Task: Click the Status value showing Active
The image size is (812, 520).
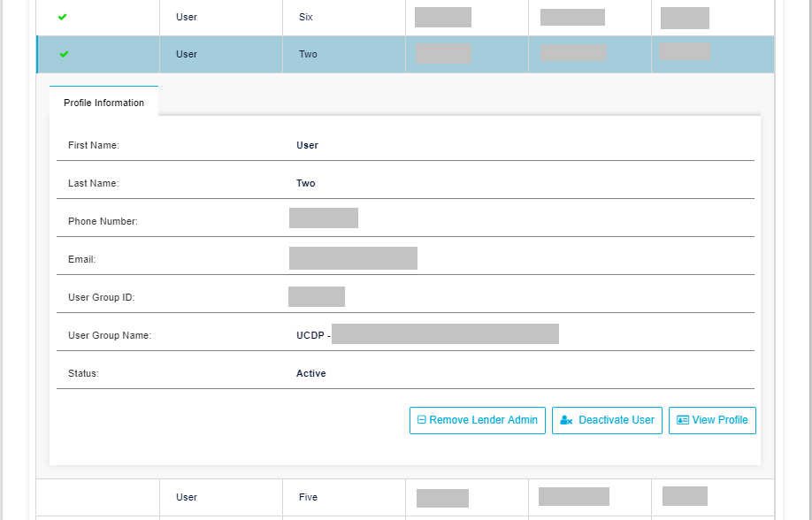Action: click(311, 373)
